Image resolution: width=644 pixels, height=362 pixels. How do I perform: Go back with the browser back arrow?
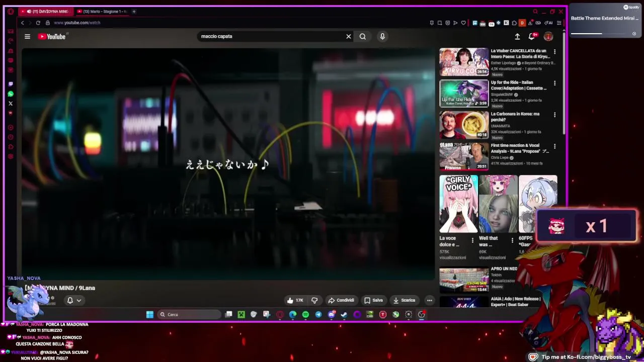click(x=22, y=23)
